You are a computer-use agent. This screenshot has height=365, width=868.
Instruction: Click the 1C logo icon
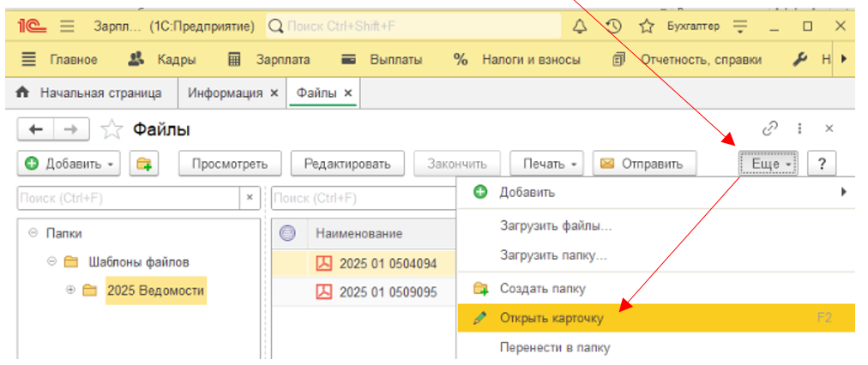click(x=32, y=26)
